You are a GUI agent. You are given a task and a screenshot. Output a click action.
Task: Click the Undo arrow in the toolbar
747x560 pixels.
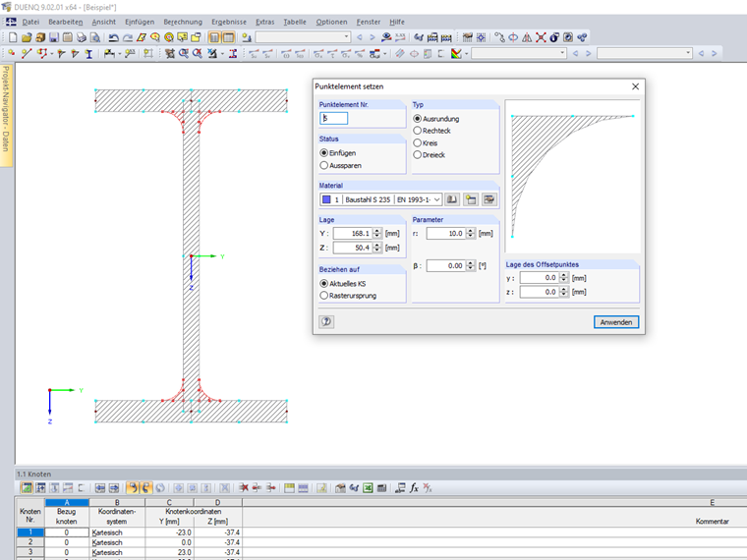coord(114,37)
